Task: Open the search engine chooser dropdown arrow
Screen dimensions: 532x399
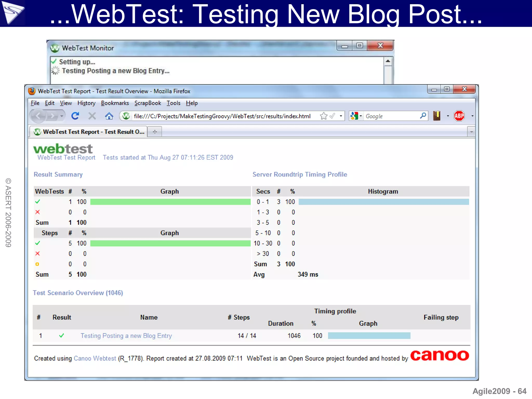Action: pos(361,116)
